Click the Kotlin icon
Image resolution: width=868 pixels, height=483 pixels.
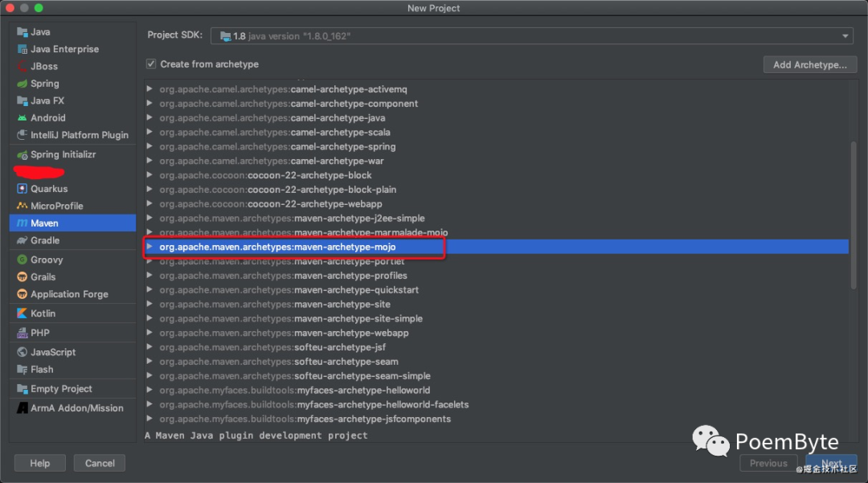pos(23,313)
